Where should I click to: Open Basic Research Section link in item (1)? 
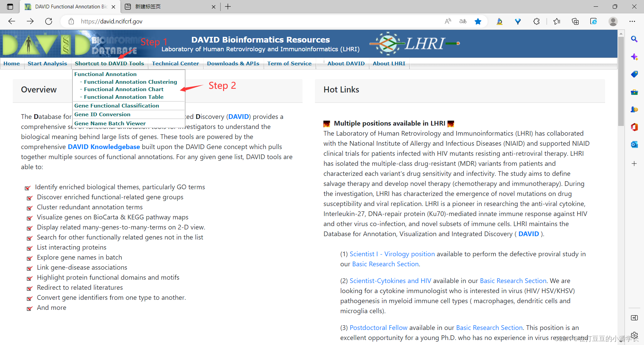[385, 264]
